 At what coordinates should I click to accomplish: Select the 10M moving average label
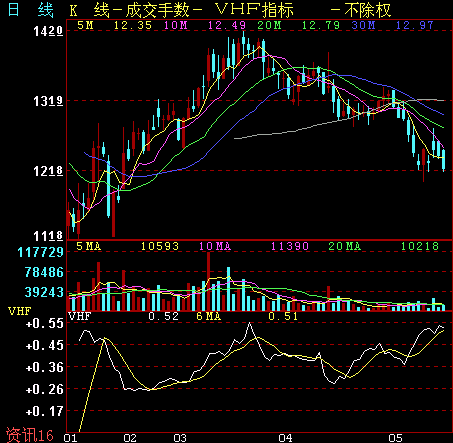pyautogui.click(x=176, y=25)
